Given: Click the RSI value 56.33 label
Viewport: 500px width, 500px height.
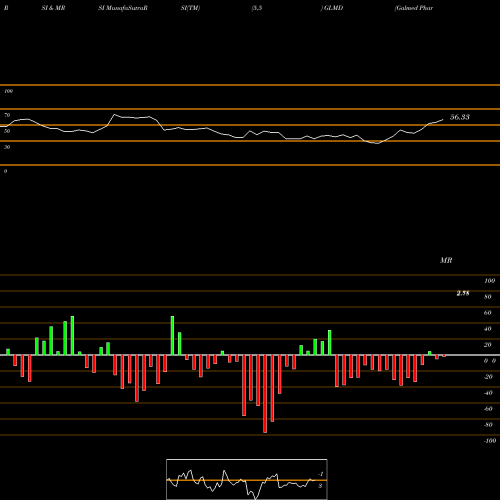Looking at the screenshot, I should point(460,117).
